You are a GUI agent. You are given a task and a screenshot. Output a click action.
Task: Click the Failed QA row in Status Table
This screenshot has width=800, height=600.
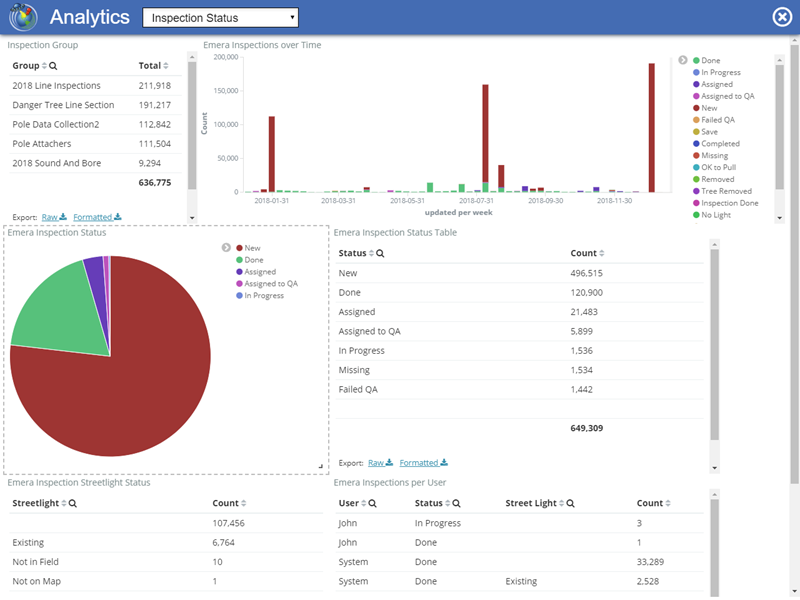519,389
